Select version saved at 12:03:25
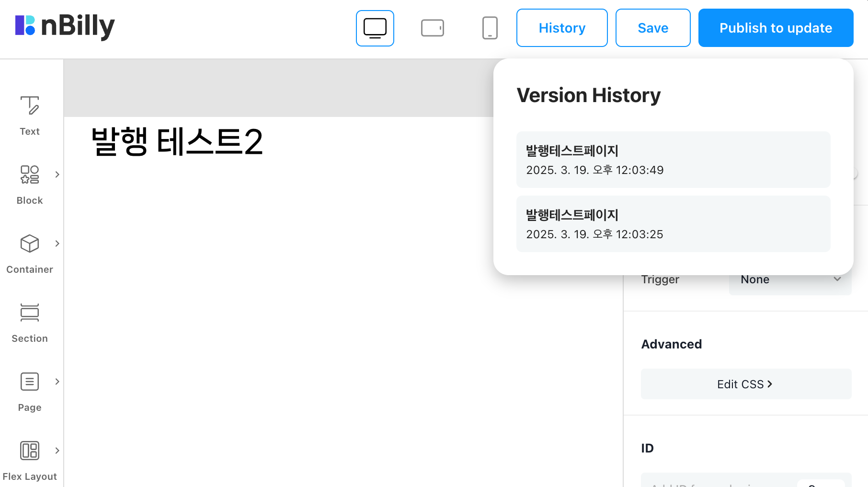868x487 pixels. point(673,224)
